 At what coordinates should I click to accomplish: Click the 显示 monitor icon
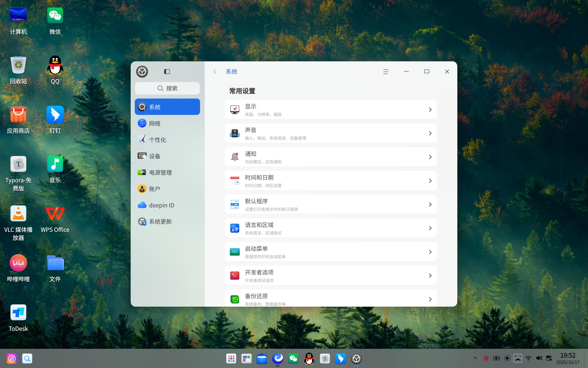click(x=235, y=110)
